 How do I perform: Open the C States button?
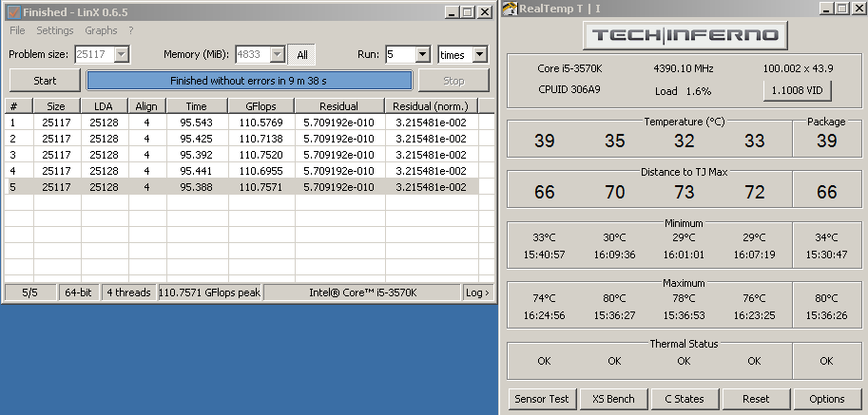(x=685, y=399)
